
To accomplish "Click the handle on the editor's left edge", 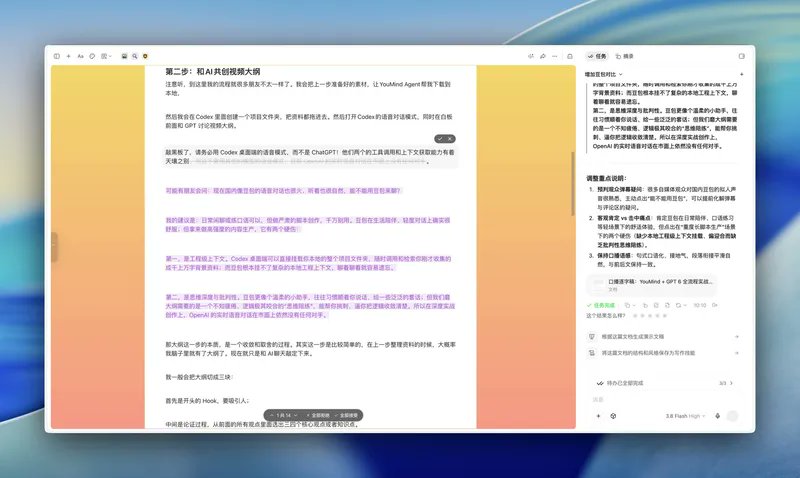I will (54, 247).
